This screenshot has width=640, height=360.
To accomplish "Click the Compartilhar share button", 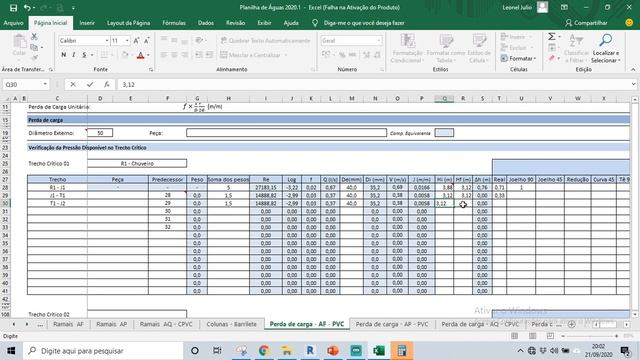I will [587, 23].
